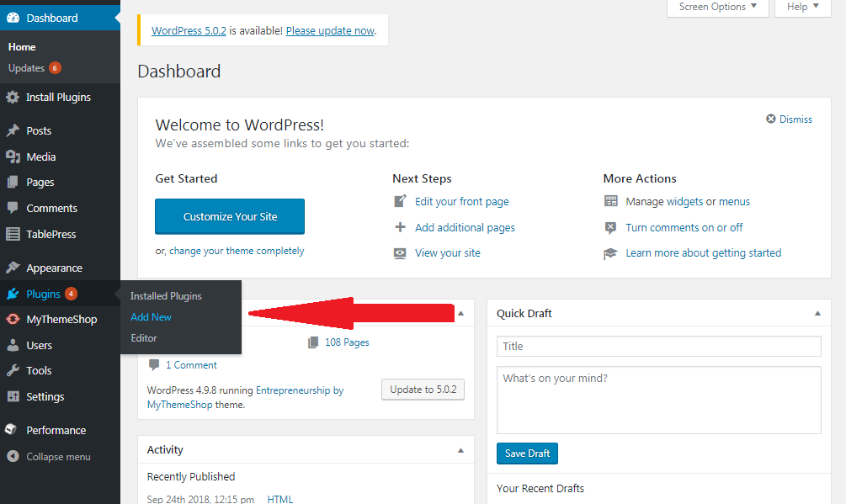This screenshot has height=504, width=846.
Task: Click the Appearance paintbrush icon
Action: click(13, 268)
